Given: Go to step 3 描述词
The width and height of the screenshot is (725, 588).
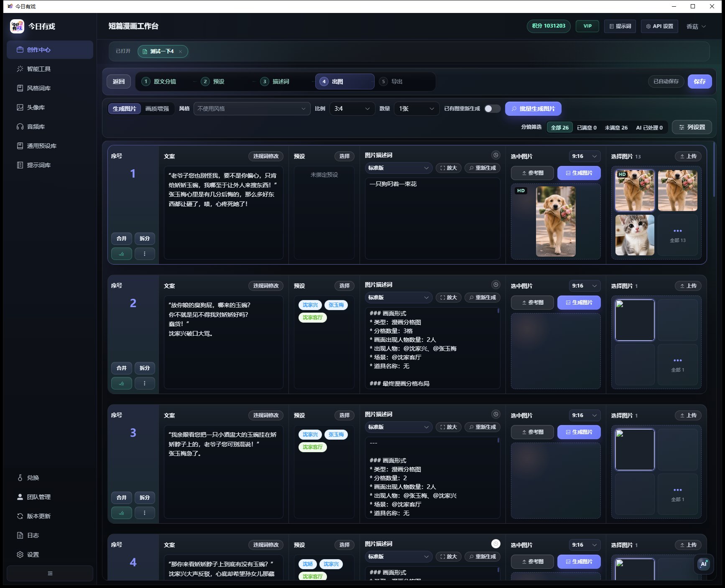Looking at the screenshot, I should [x=275, y=81].
